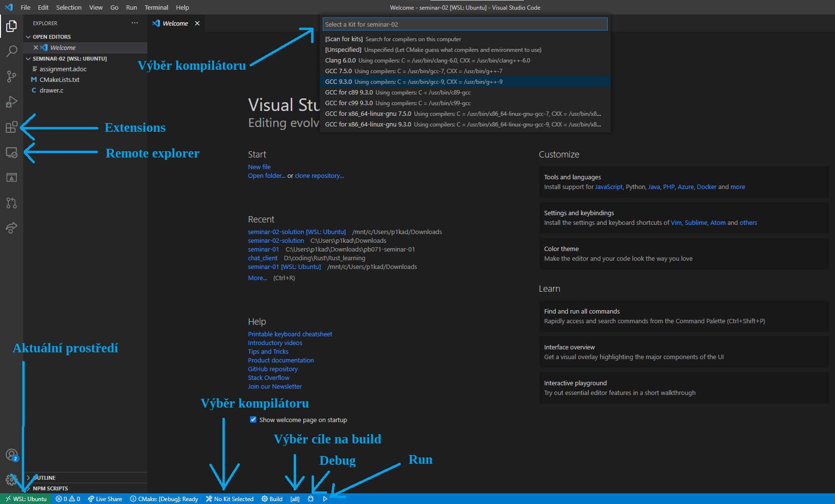Open the File menu
Screen dimensions: 835x504
coord(26,7)
